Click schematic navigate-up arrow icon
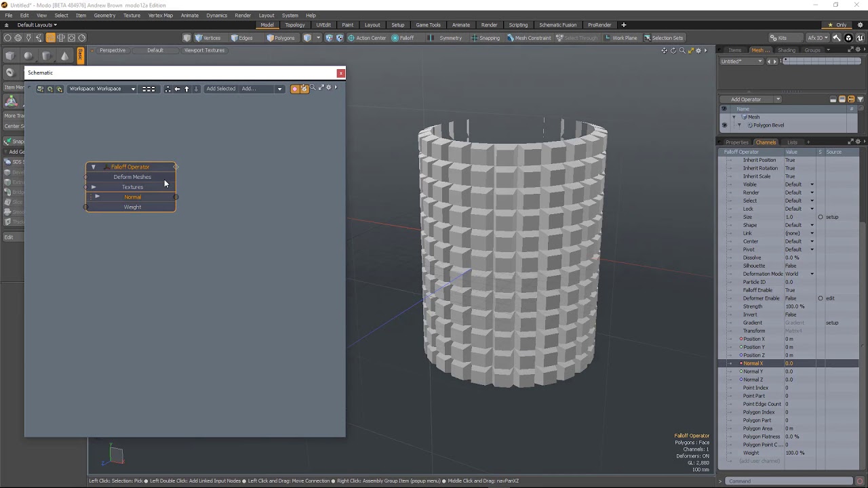This screenshot has width=868, height=488. point(186,89)
